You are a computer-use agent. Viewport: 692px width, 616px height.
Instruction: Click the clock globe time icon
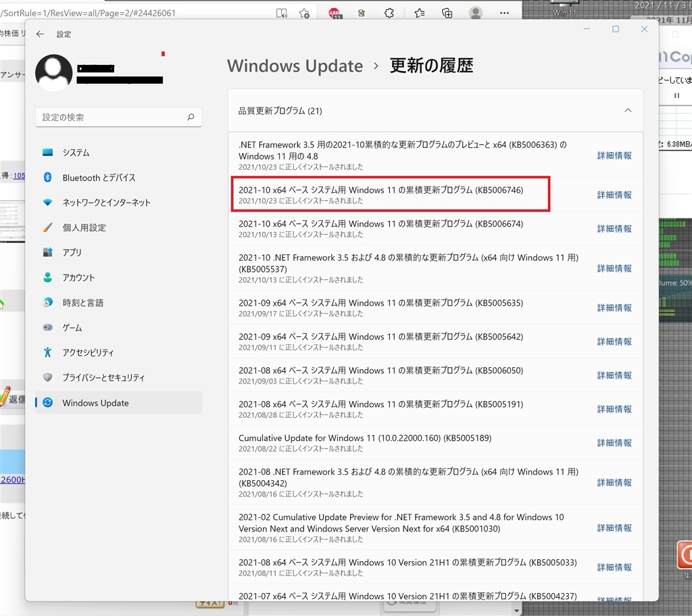pos(48,302)
